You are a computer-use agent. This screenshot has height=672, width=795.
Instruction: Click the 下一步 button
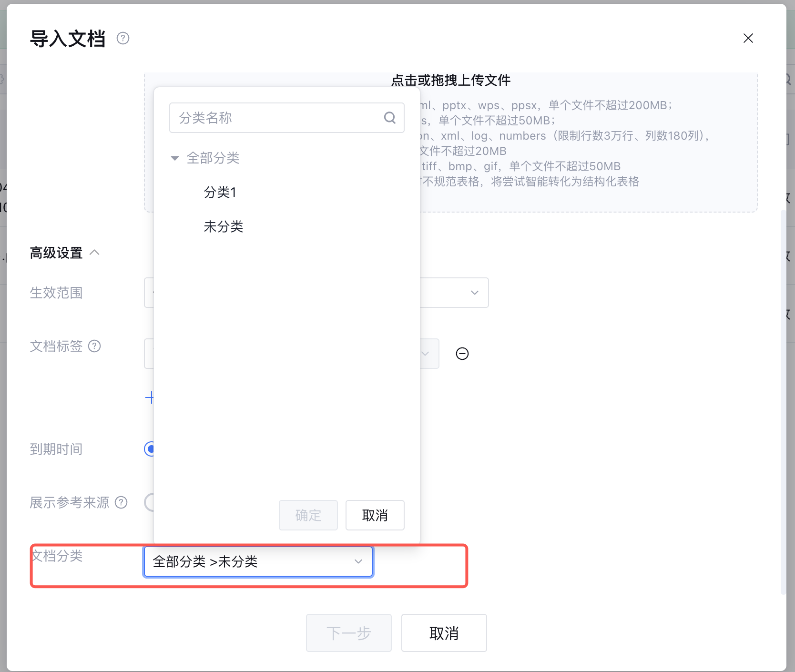[x=348, y=633]
